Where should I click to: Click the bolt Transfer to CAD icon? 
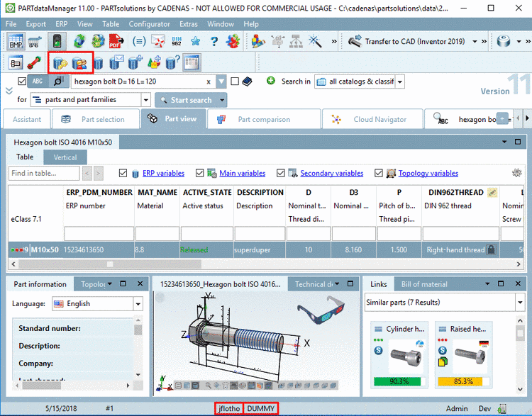pos(355,41)
